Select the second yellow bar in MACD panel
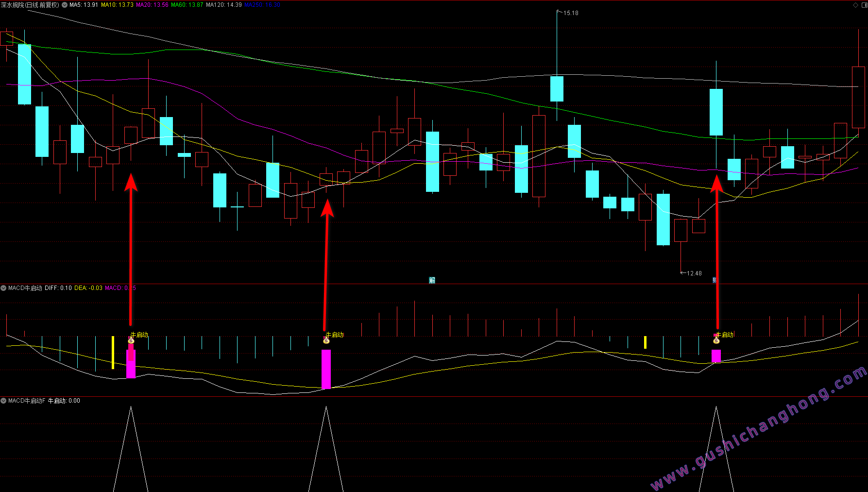The height and width of the screenshot is (492, 868). pos(646,342)
